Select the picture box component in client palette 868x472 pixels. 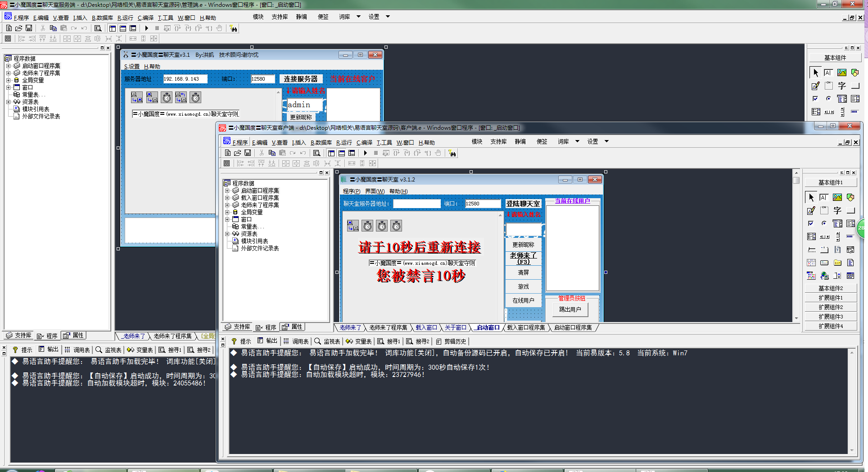coord(837,197)
